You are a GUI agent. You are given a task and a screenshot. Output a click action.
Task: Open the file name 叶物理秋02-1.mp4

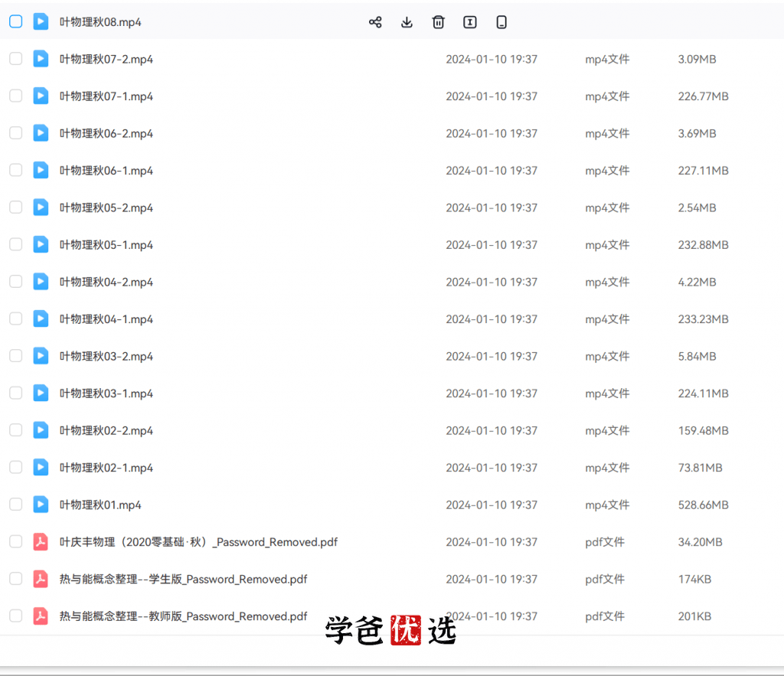click(106, 468)
